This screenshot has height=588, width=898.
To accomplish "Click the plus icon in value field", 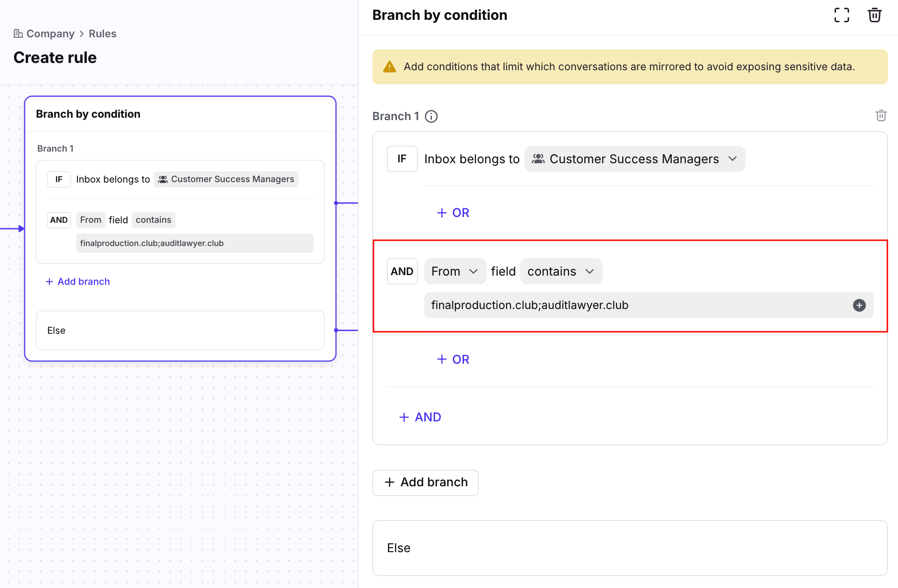I will (x=859, y=305).
